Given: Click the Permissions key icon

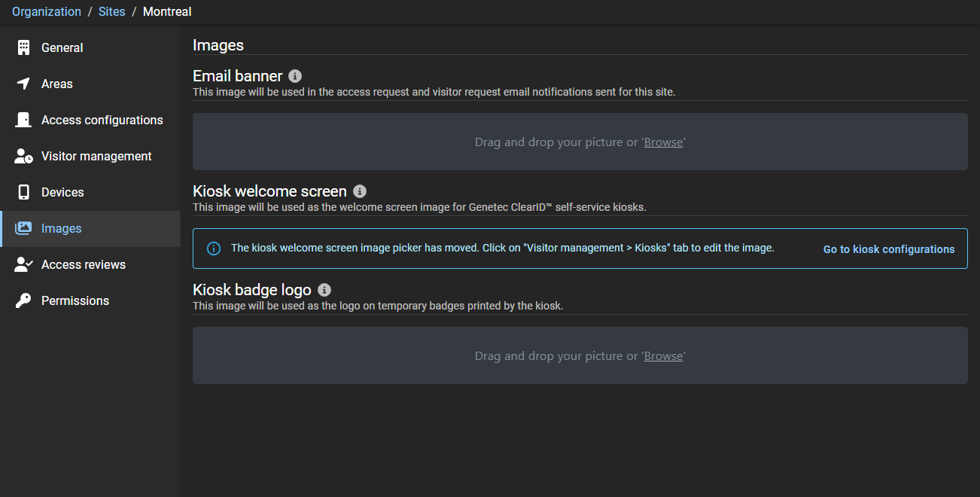Looking at the screenshot, I should point(23,300).
